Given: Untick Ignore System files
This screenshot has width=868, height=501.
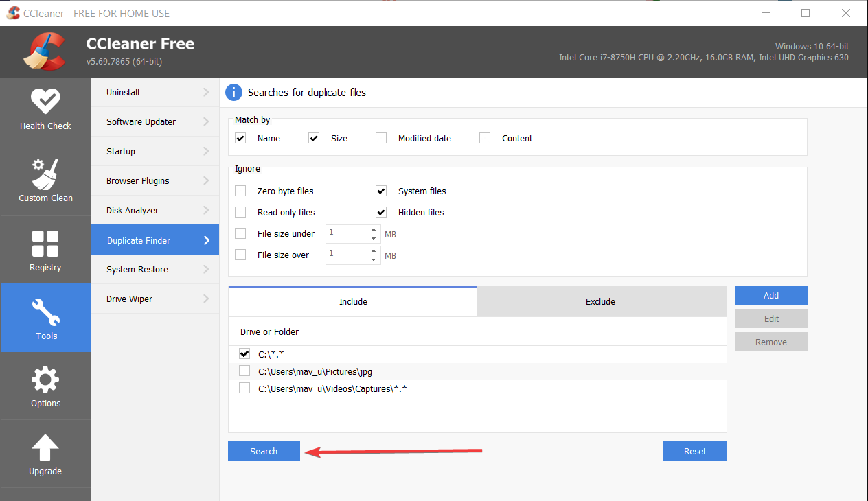Looking at the screenshot, I should (381, 191).
